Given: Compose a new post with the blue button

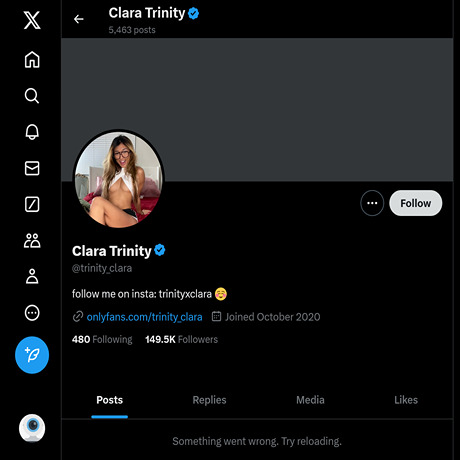Looking at the screenshot, I should coord(32,355).
